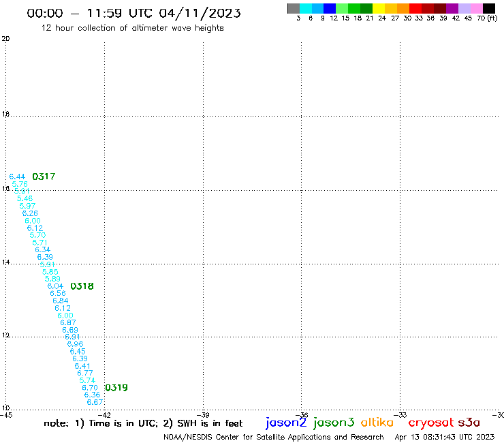
Task: Click the note about UTC time and SWH in feet
Action: [x=143, y=423]
